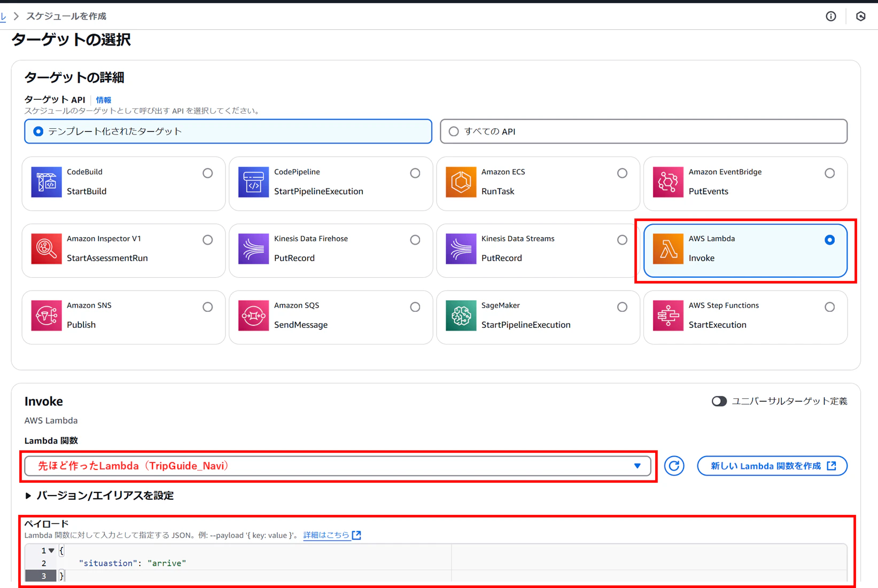
Task: Click the AWS Step Functions icon
Action: (x=668, y=316)
